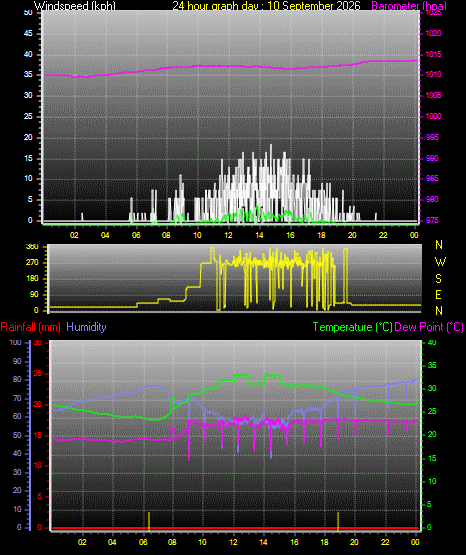Click the "12" hour label under the windspeed graph
466x555 pixels.
(x=228, y=235)
